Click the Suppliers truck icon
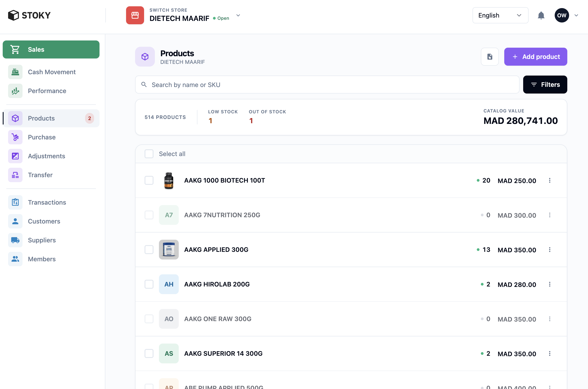The width and height of the screenshot is (588, 389). point(15,240)
